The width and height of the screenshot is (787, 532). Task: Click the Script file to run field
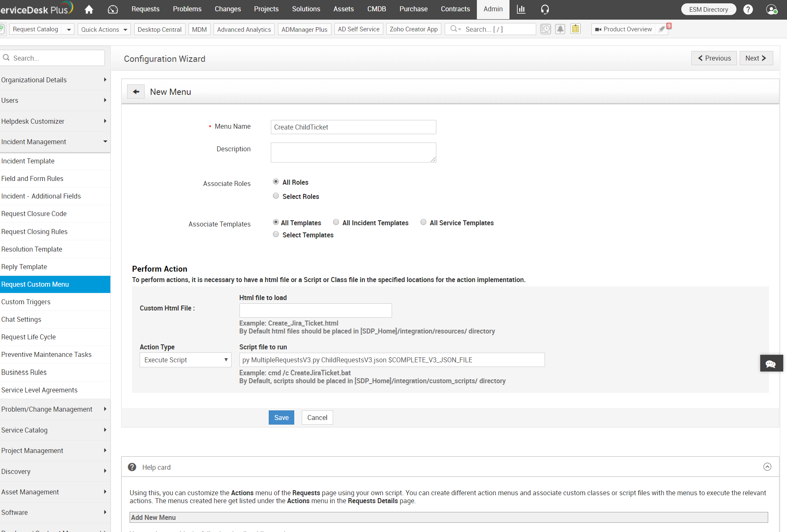(x=392, y=360)
